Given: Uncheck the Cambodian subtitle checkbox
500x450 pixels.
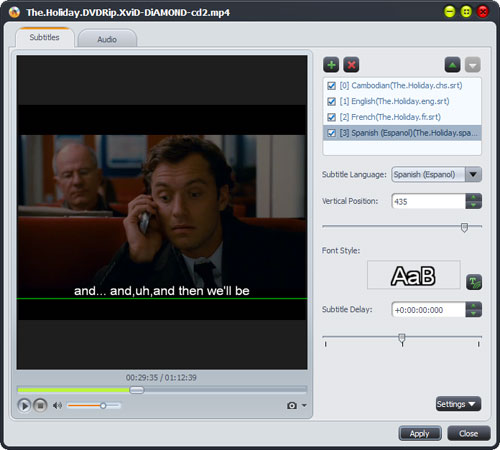Looking at the screenshot, I should pos(331,86).
